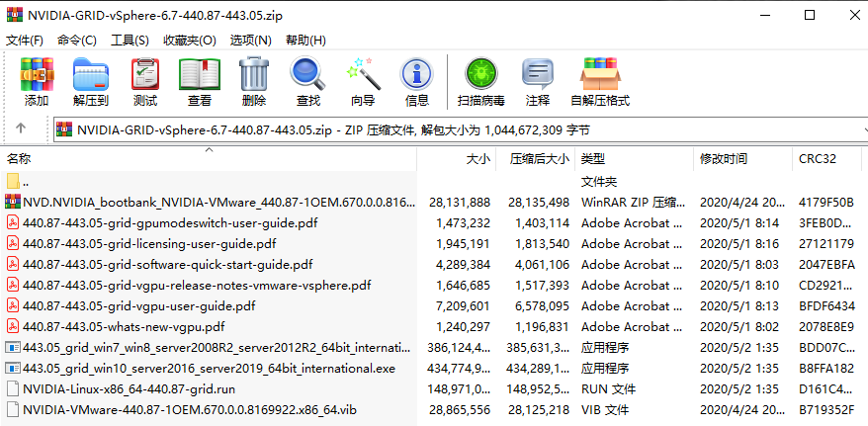868x426 pixels.
Task: Click CRC32 value 4179F50B
Action: click(x=825, y=202)
